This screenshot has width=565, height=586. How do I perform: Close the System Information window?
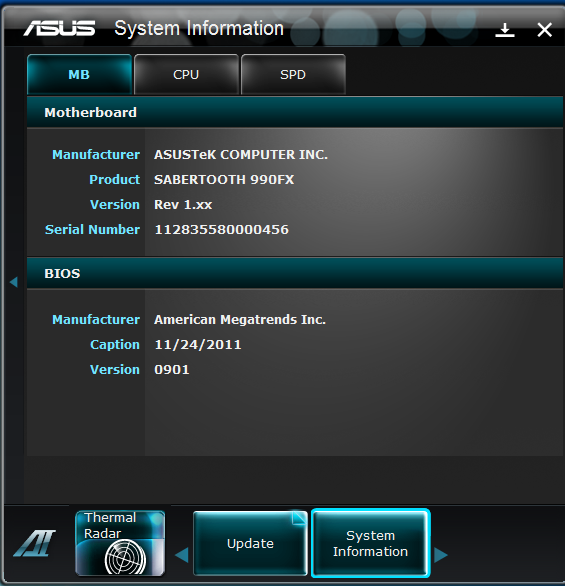point(544,30)
